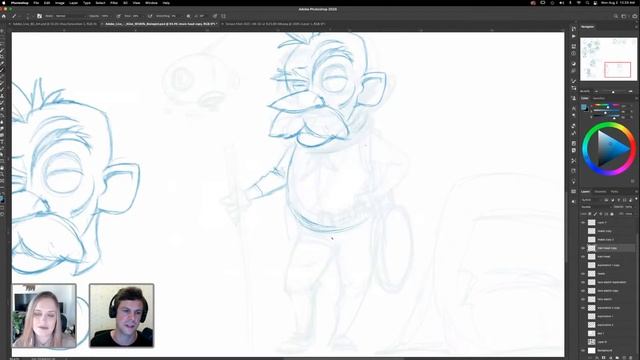
Task: Toggle lock image pixels brush icon
Action: pyautogui.click(x=595, y=214)
